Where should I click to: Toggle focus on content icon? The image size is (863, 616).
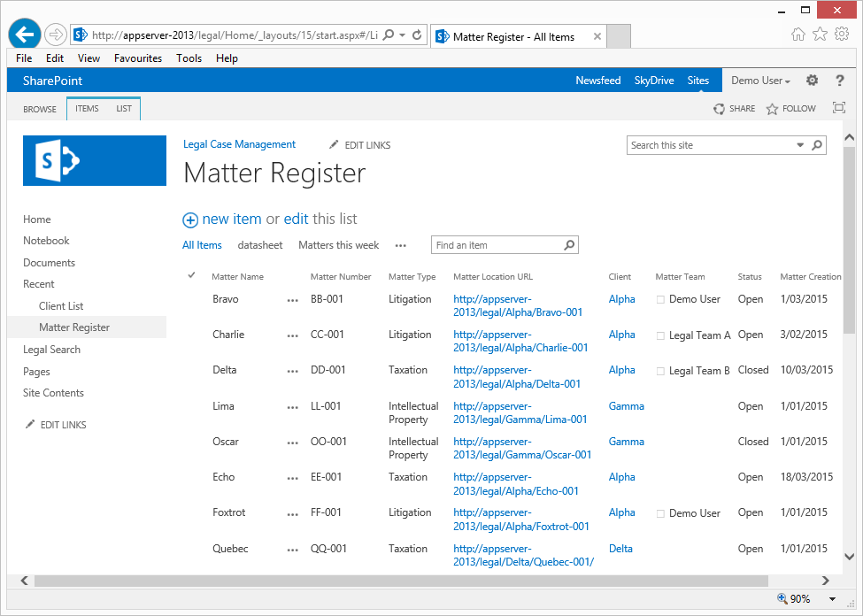tap(838, 108)
